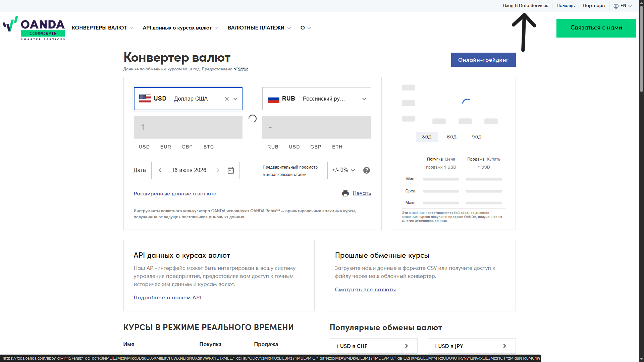Expand the КОНВЕРТЕРЫ ВАЛЮТ menu
The image size is (644, 362).
coord(103,28)
